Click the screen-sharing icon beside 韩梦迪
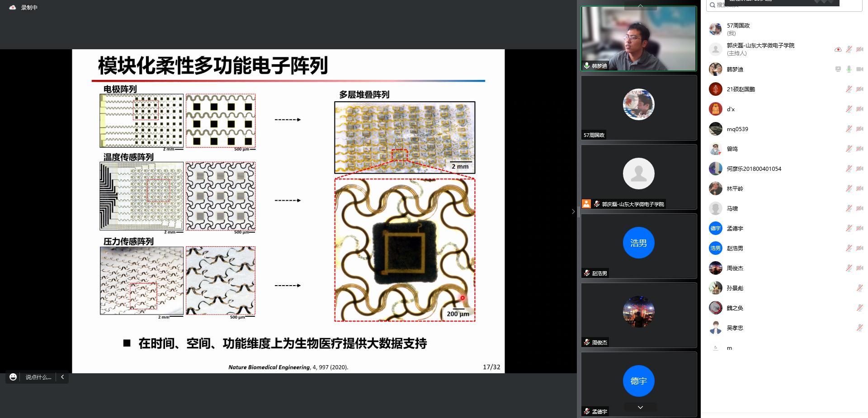This screenshot has height=418, width=868. [x=838, y=69]
